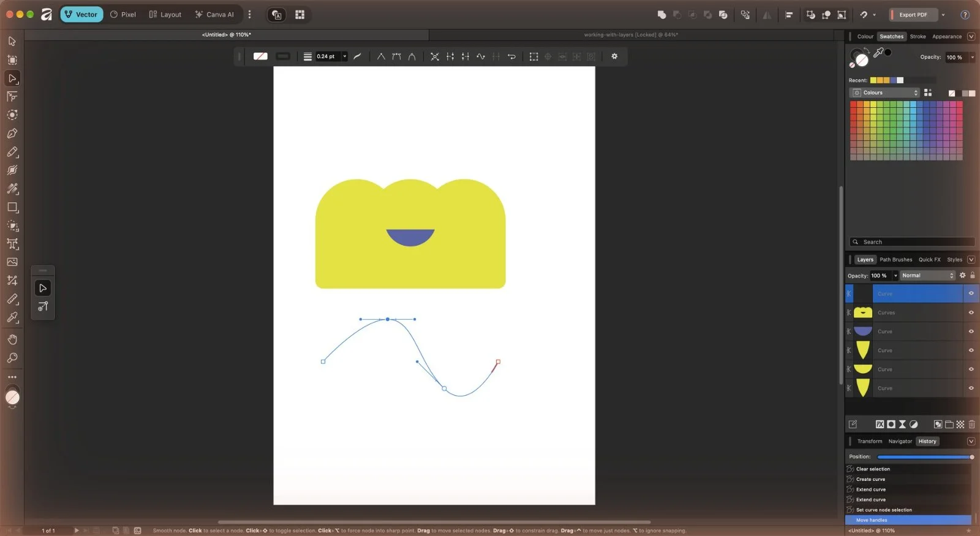Select the Pencil tool

point(12,152)
